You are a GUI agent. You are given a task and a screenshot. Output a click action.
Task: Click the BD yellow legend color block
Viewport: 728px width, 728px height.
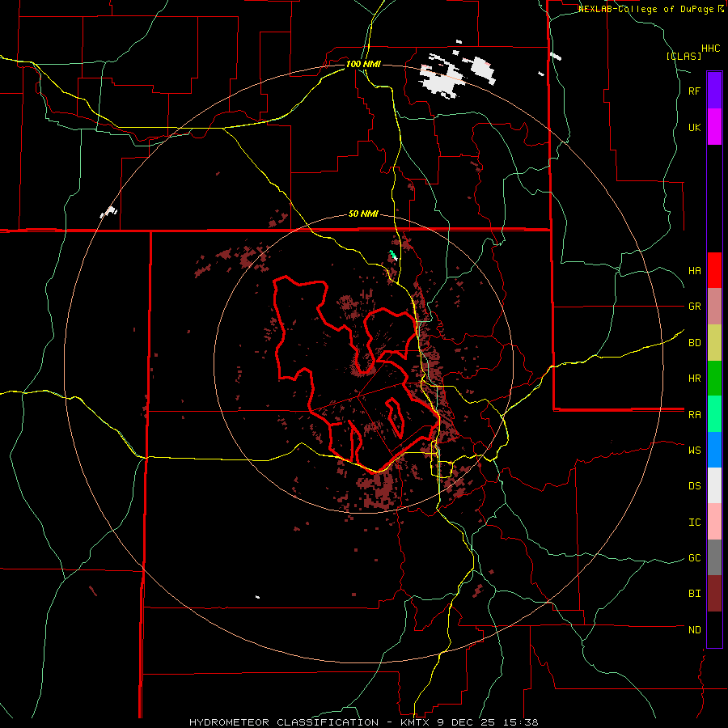point(714,343)
